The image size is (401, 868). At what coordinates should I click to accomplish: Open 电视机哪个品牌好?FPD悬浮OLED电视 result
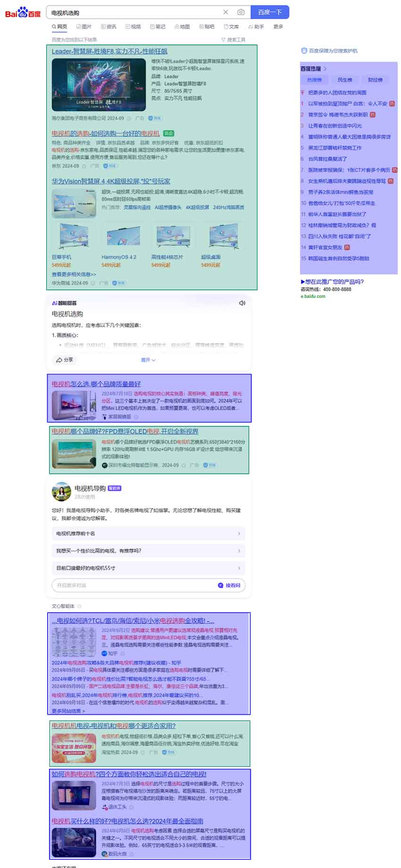tap(125, 431)
